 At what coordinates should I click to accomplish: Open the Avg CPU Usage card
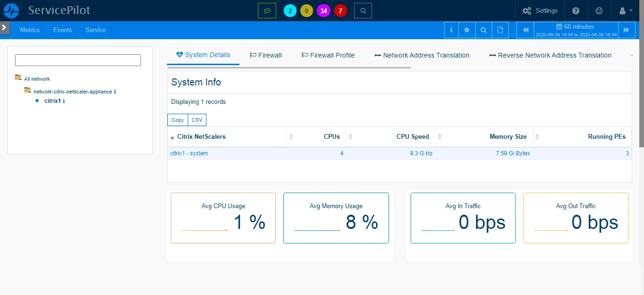click(x=223, y=218)
